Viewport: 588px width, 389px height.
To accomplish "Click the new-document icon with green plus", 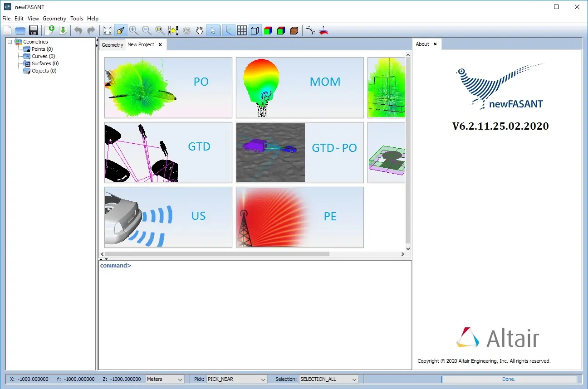I will (x=49, y=30).
